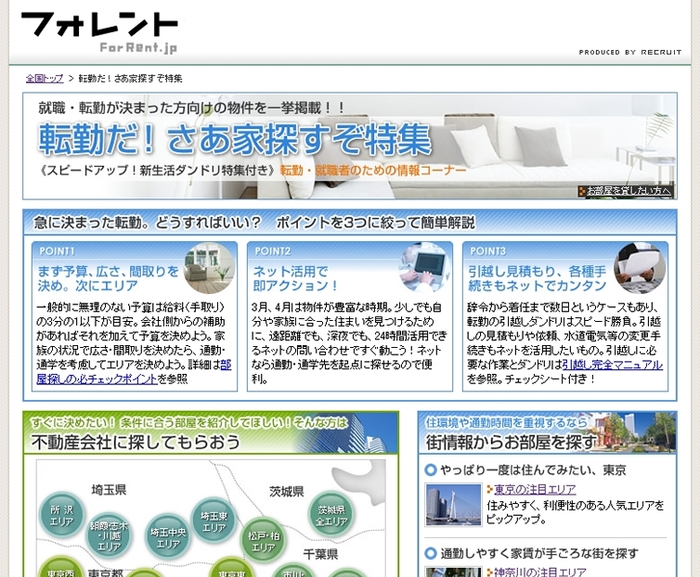The image size is (700, 577).
Task: Click the Tokyo bridge thumbnail image
Action: [x=454, y=505]
